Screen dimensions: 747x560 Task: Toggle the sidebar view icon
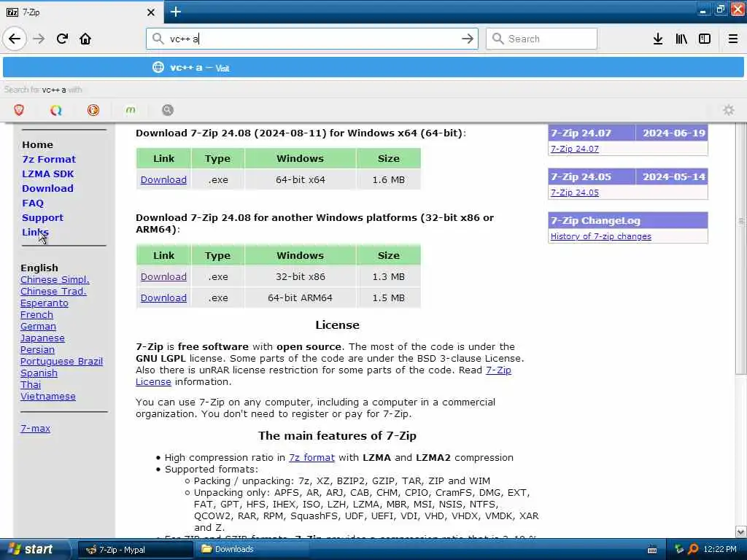tap(705, 39)
